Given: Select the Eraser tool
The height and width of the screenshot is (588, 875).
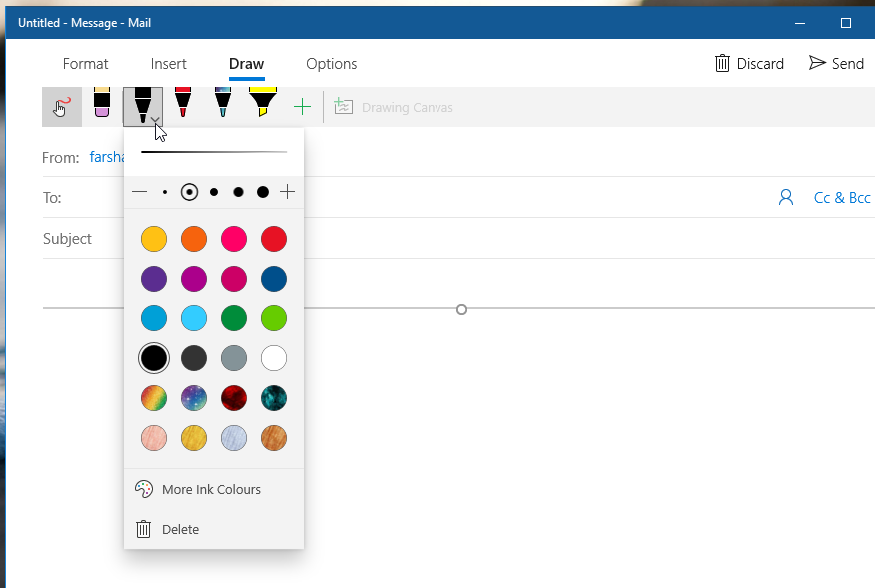Looking at the screenshot, I should coord(101,103).
